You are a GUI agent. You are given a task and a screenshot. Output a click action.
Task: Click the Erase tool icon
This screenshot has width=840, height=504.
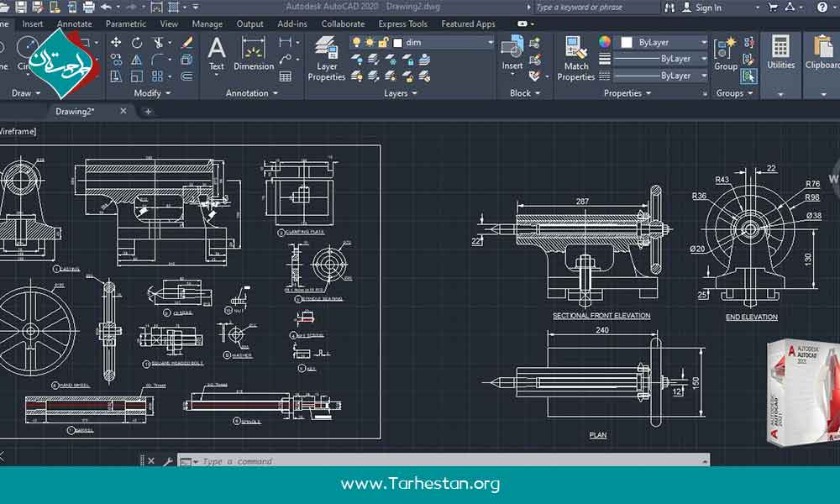[186, 42]
